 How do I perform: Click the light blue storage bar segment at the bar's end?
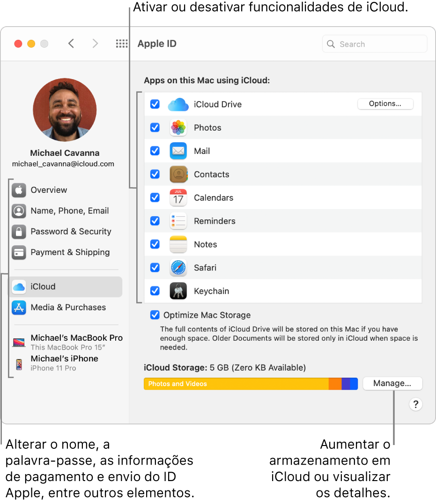coord(354,384)
